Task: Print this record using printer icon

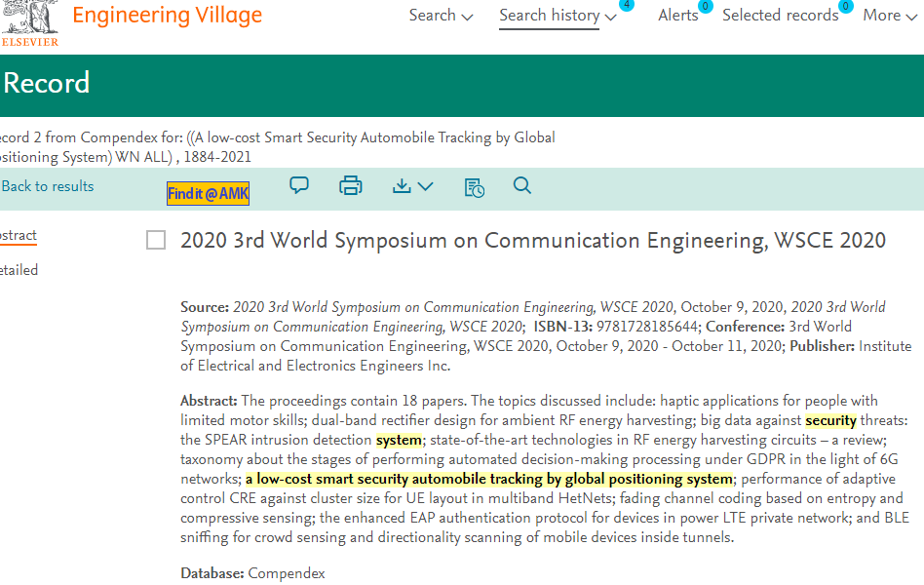Action: 351,186
